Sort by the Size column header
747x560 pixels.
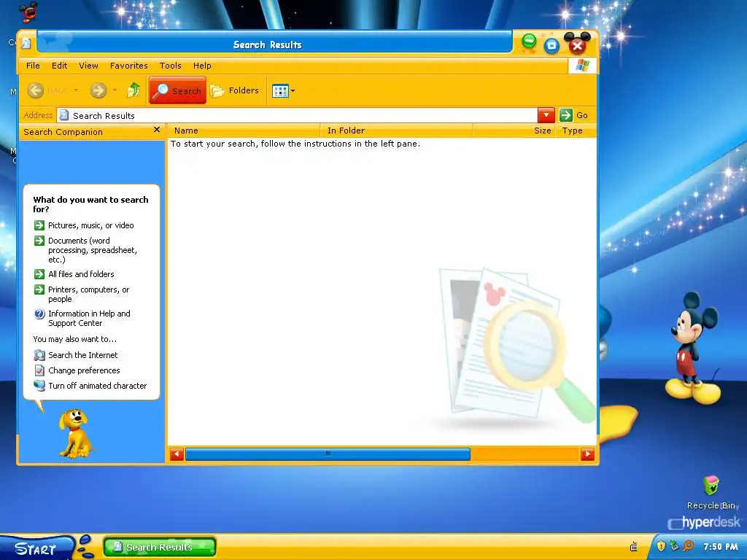(x=514, y=131)
